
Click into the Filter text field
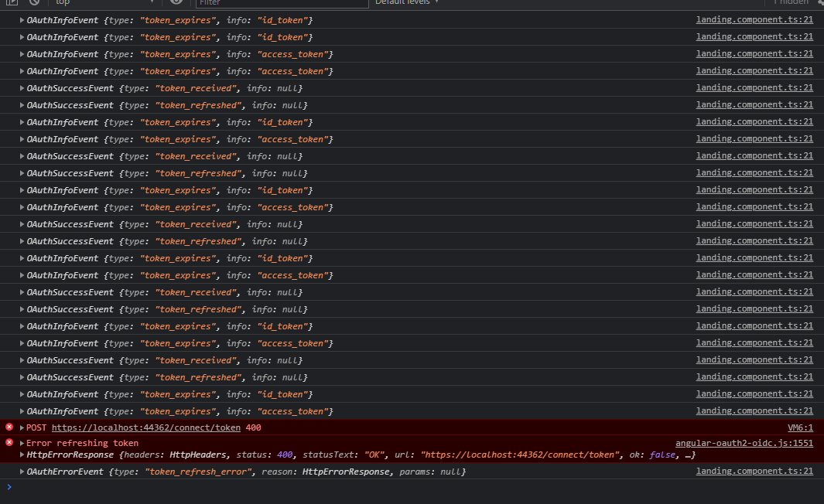(x=280, y=2)
